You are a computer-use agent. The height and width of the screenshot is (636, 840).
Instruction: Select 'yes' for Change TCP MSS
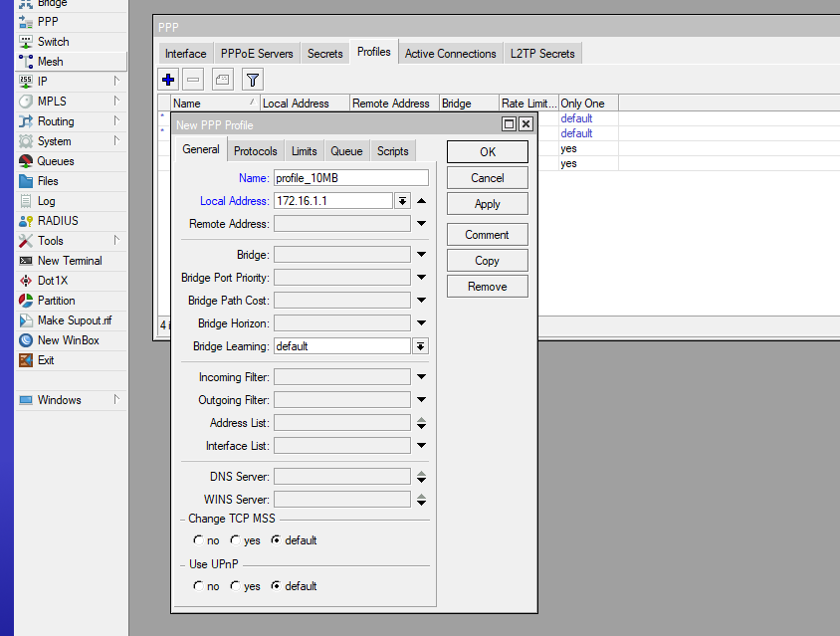(235, 540)
